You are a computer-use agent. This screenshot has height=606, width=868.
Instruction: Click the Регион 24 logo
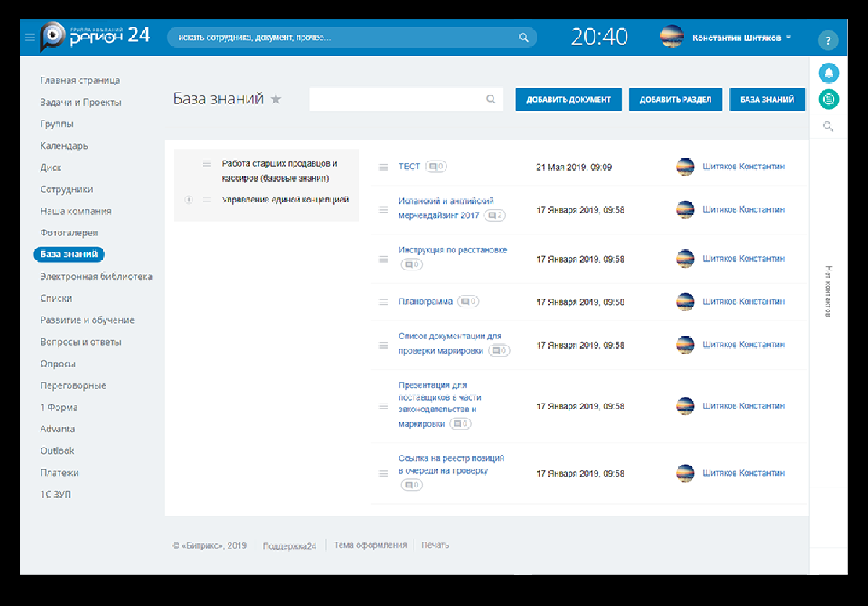coord(95,37)
